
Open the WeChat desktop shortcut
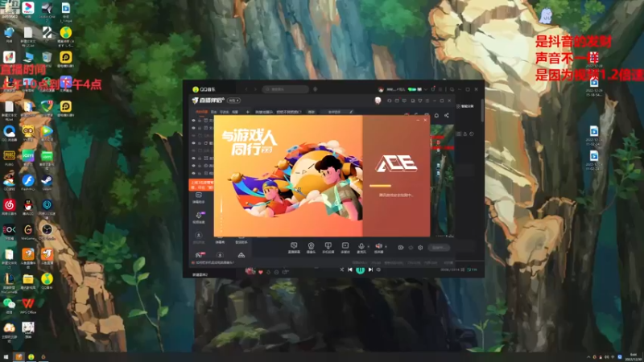pos(9,306)
